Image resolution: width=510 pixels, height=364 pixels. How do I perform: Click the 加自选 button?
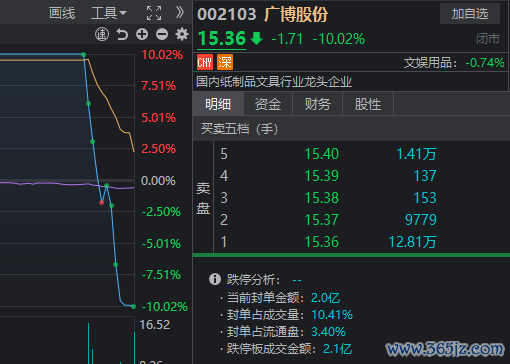(470, 14)
